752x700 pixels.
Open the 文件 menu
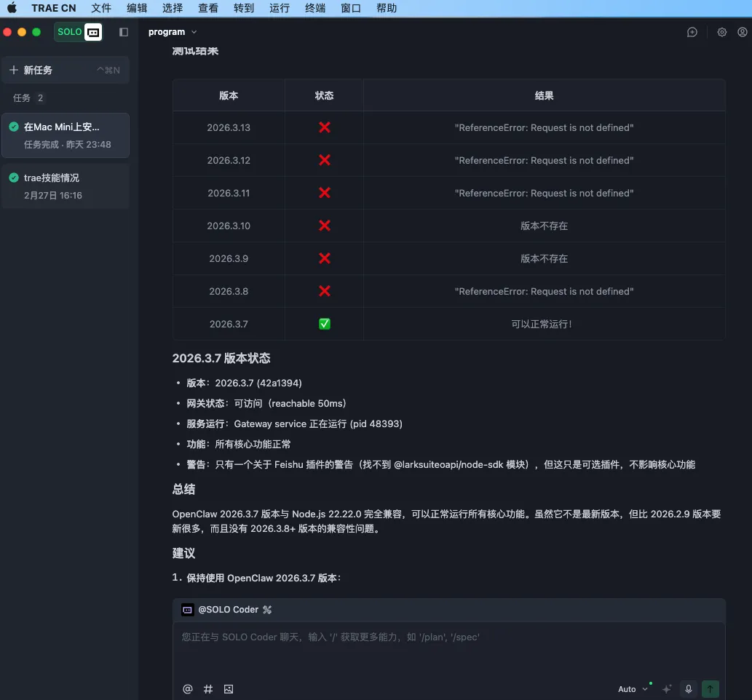click(101, 8)
